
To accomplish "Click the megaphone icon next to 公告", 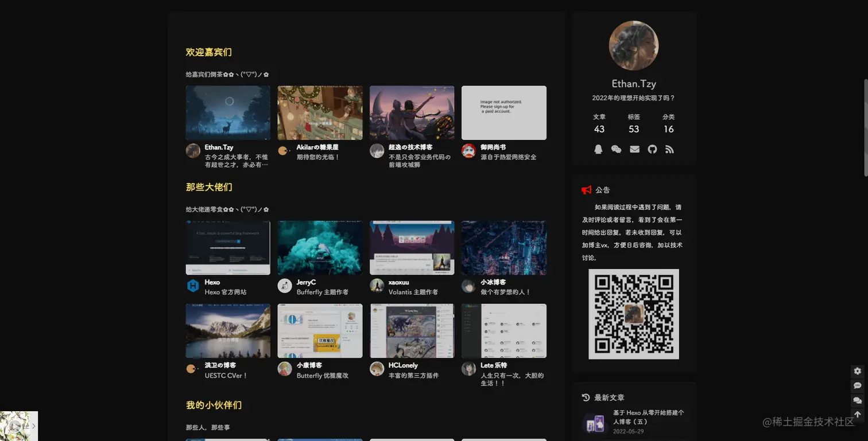I will point(586,190).
